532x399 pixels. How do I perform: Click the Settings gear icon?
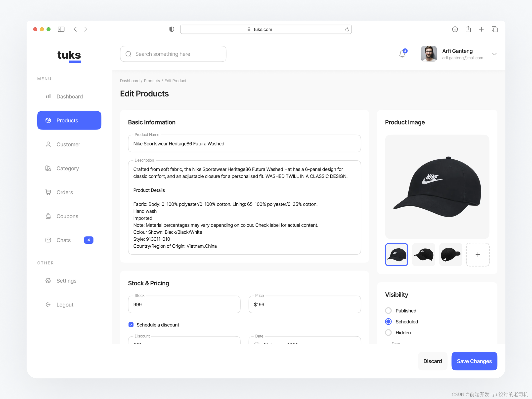click(48, 280)
